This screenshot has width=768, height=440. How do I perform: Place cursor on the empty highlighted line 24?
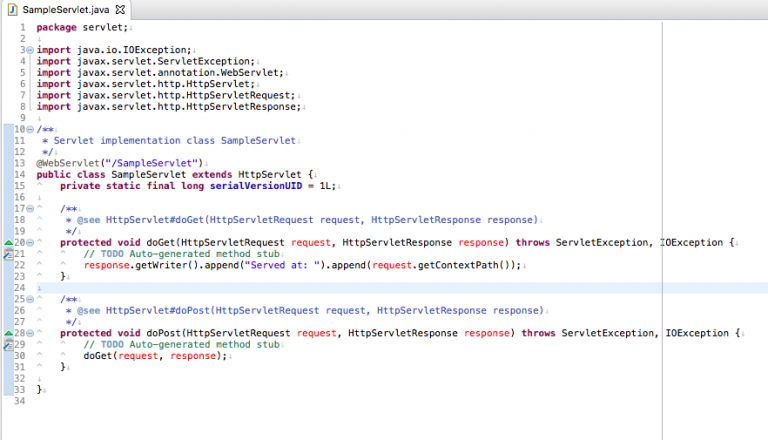point(300,288)
